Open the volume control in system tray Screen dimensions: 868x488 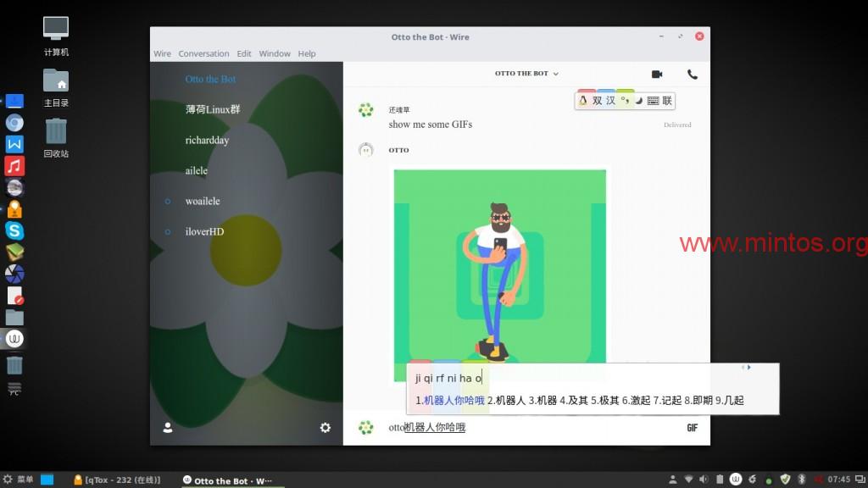(704, 480)
